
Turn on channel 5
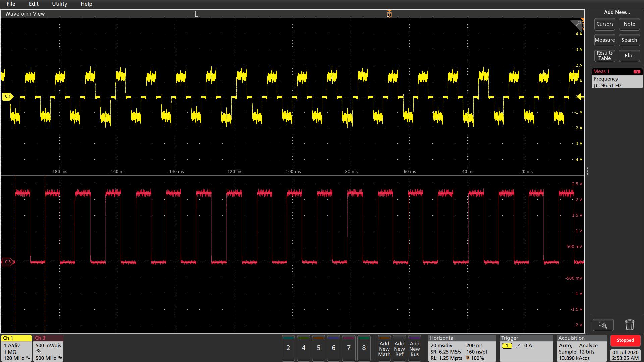319,348
